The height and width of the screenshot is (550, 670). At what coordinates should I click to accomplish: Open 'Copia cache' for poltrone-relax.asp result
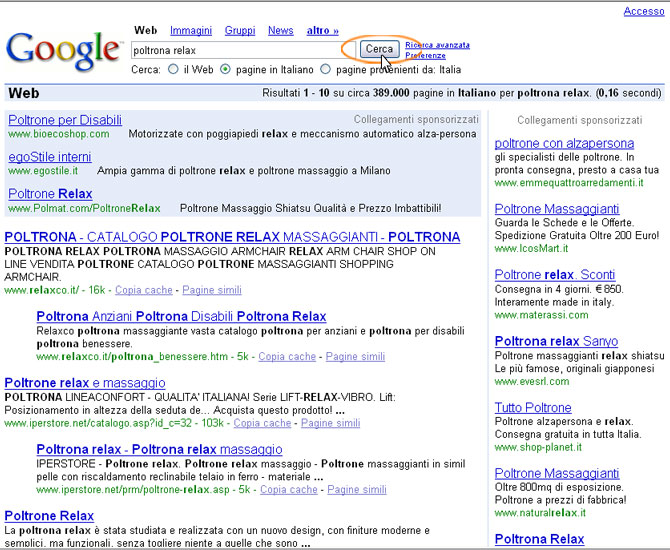coord(288,490)
